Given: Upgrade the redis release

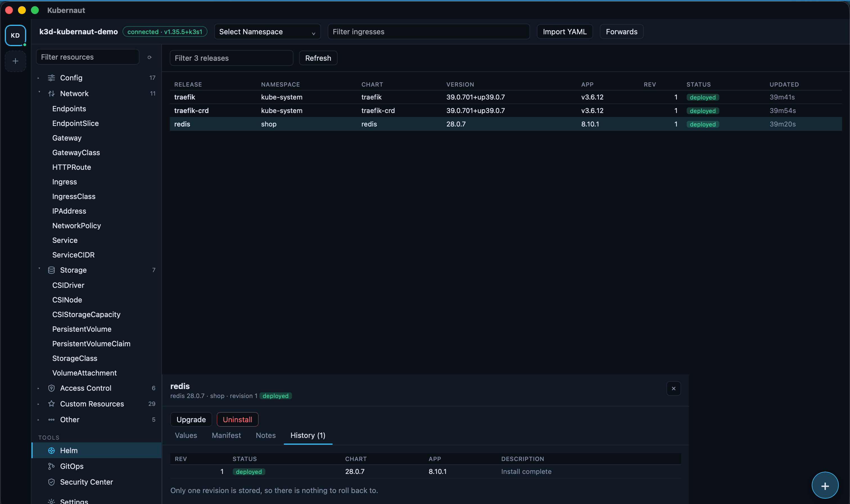Looking at the screenshot, I should (191, 419).
